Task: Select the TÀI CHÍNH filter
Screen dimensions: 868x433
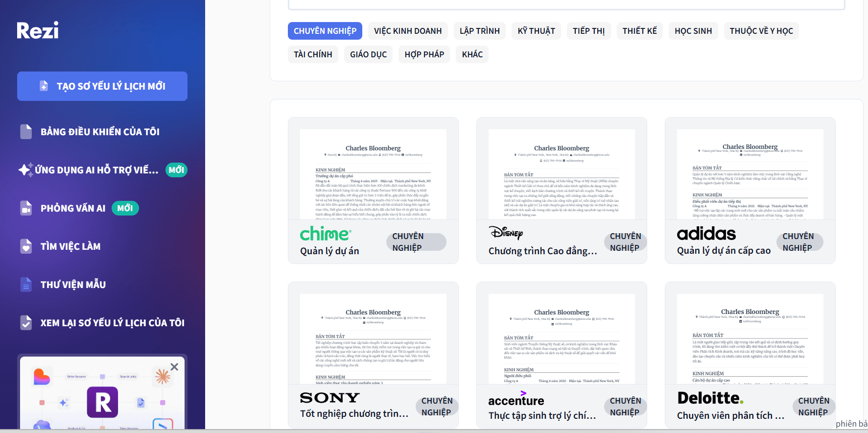Action: (x=313, y=54)
